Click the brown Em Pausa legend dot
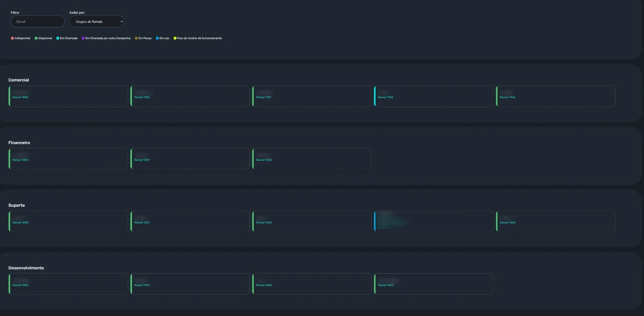The image size is (644, 316). tap(136, 38)
